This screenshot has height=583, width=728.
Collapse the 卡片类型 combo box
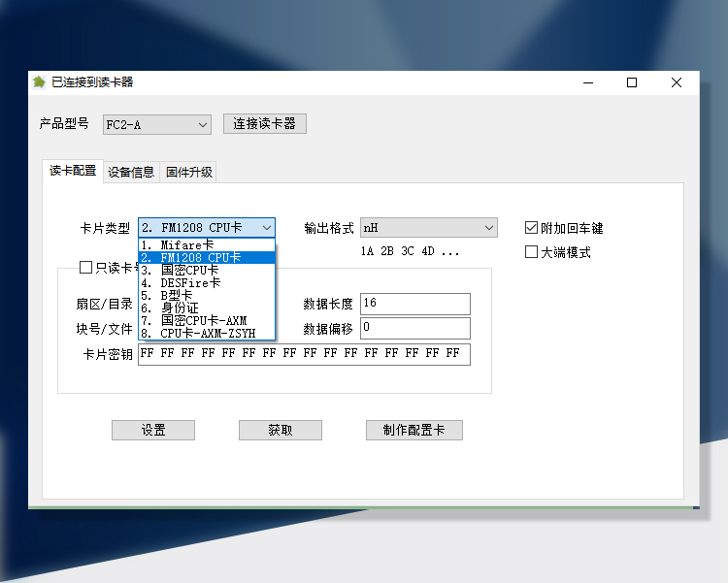[207, 227]
